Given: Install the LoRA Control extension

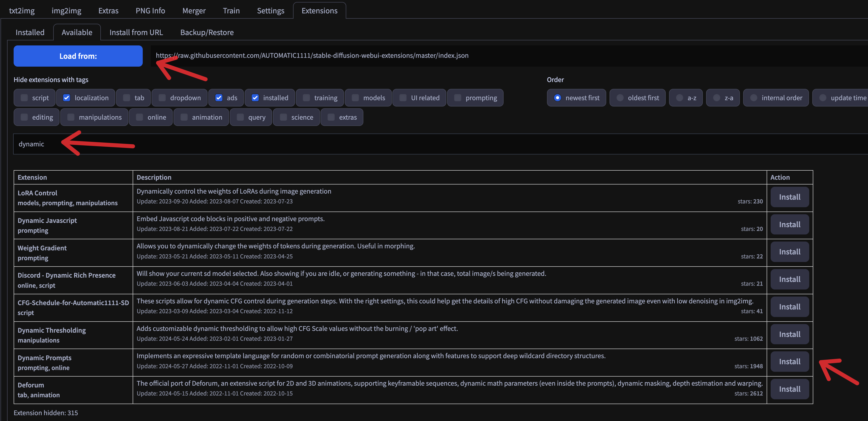Looking at the screenshot, I should pyautogui.click(x=789, y=197).
